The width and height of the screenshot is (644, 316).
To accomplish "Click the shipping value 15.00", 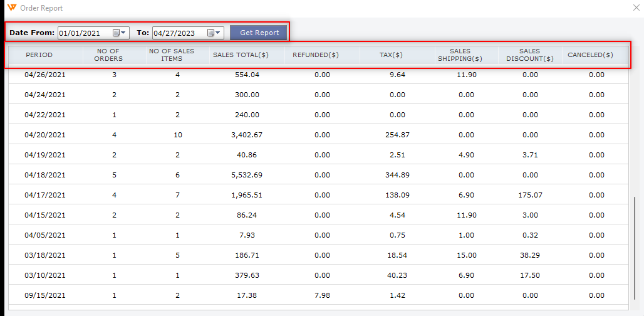I will coord(466,255).
